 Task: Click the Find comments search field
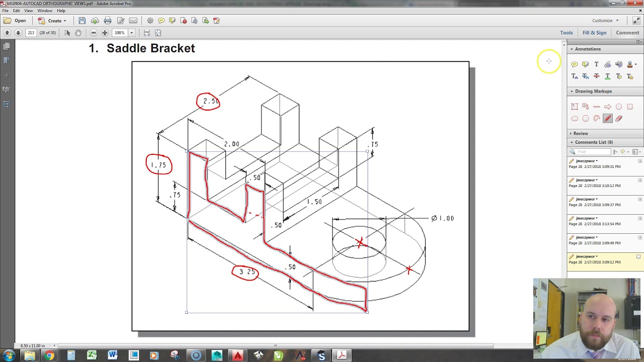pos(590,152)
